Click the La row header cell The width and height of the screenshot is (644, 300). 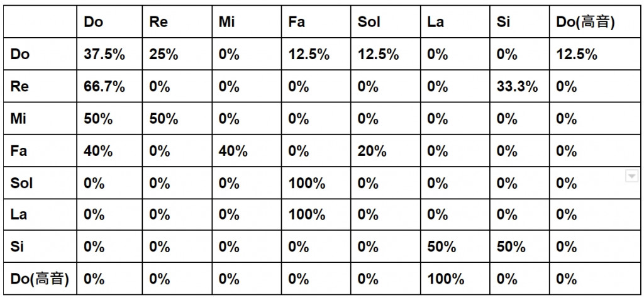(x=40, y=214)
